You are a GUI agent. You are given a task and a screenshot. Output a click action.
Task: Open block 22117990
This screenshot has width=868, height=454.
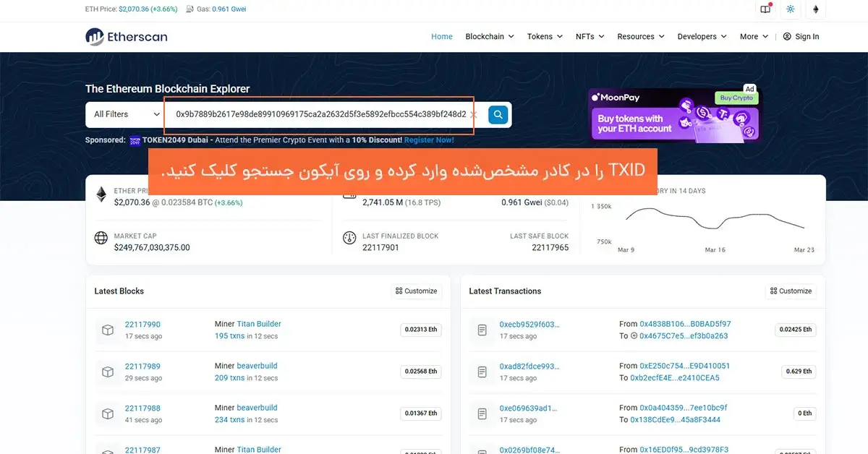point(142,324)
